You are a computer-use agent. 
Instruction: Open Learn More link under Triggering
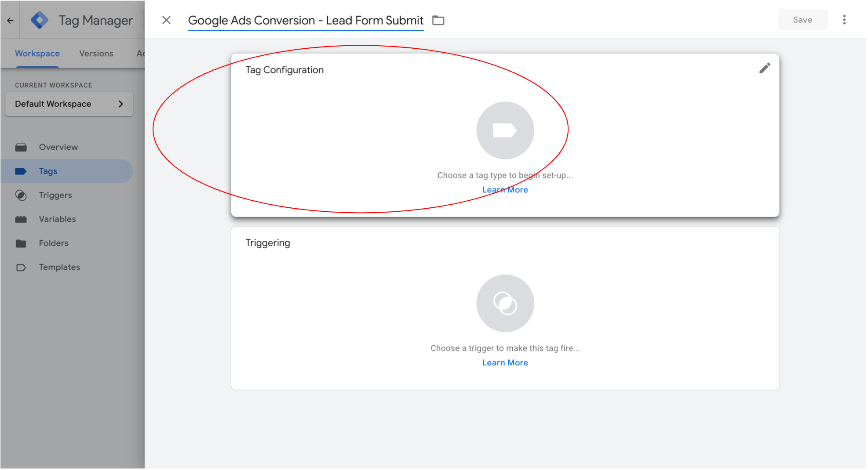(x=505, y=363)
